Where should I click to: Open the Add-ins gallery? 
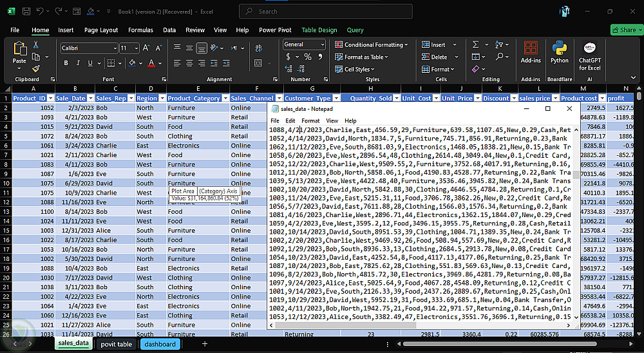[x=531, y=53]
